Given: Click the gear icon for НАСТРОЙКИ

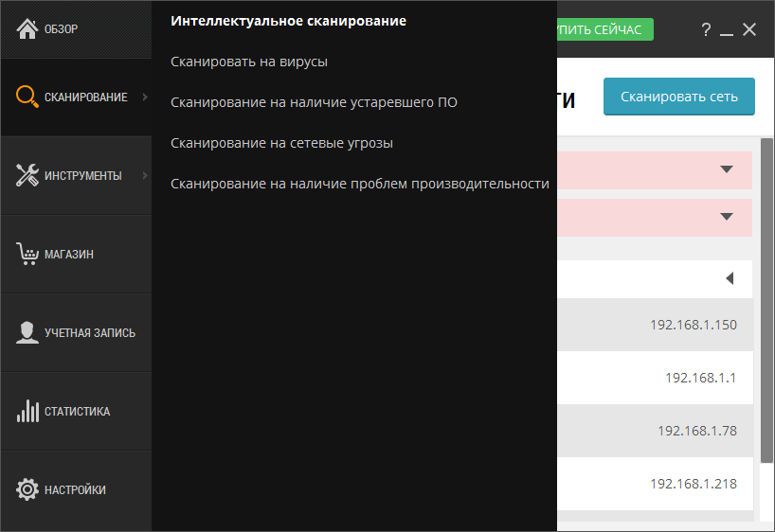Looking at the screenshot, I should [27, 489].
